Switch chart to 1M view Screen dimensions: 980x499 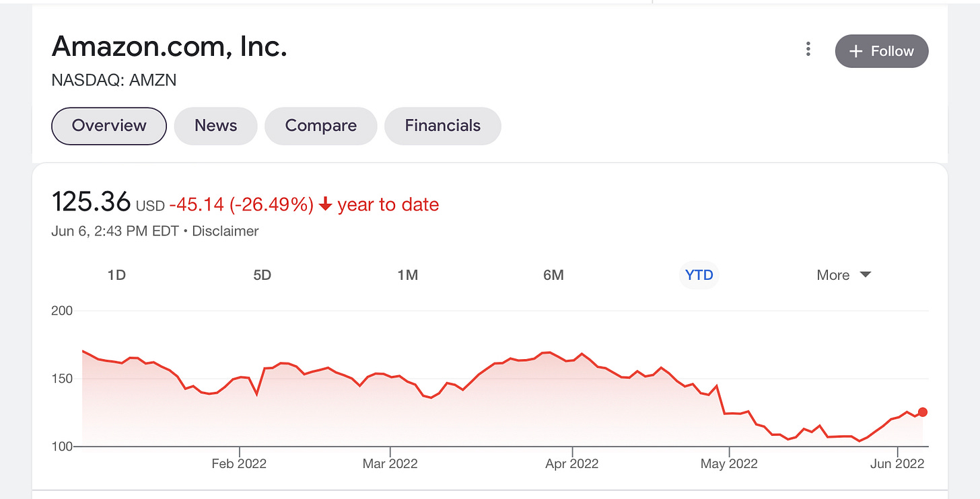coord(408,274)
